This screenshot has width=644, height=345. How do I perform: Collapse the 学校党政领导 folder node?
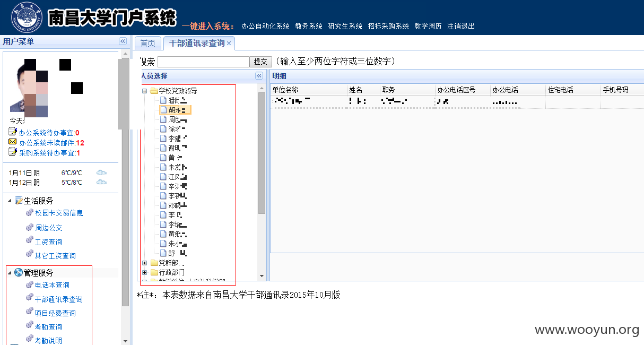click(x=145, y=91)
